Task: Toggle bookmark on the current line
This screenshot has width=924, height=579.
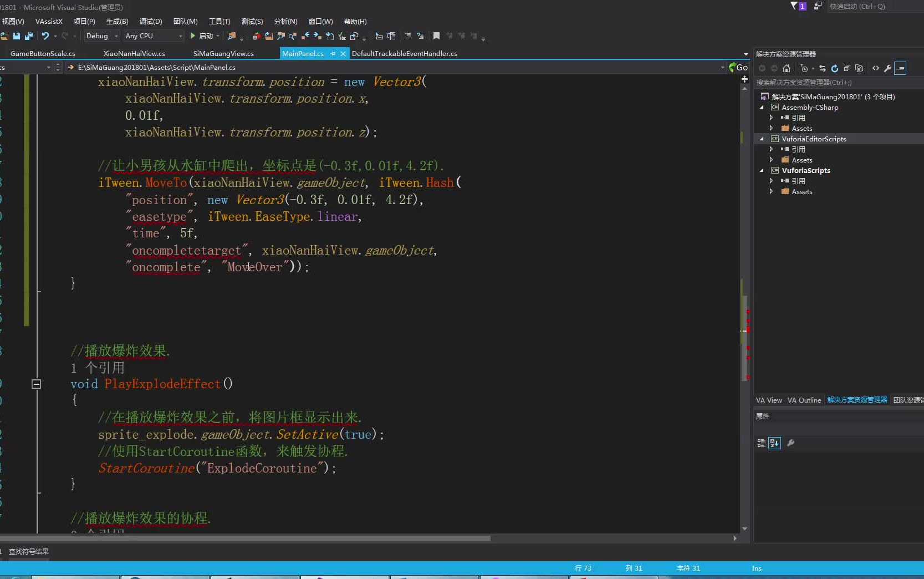Action: pos(437,36)
